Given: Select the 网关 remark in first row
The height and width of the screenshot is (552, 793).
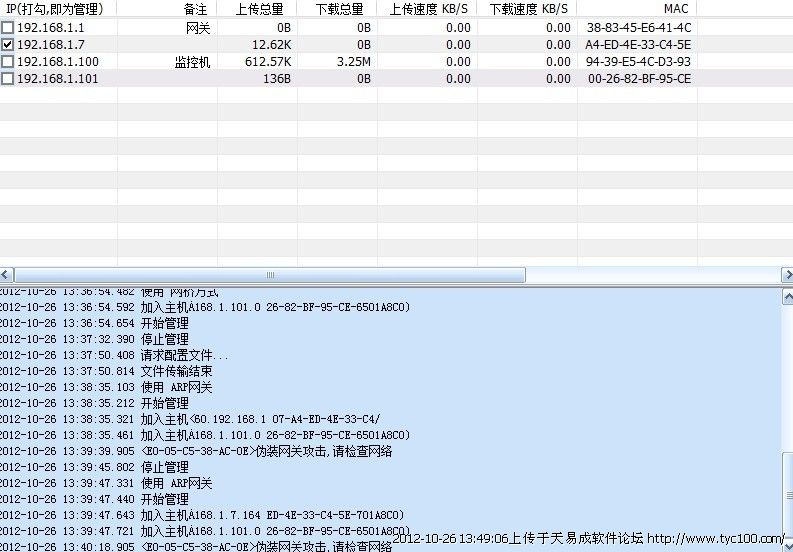Looking at the screenshot, I should [x=200, y=28].
